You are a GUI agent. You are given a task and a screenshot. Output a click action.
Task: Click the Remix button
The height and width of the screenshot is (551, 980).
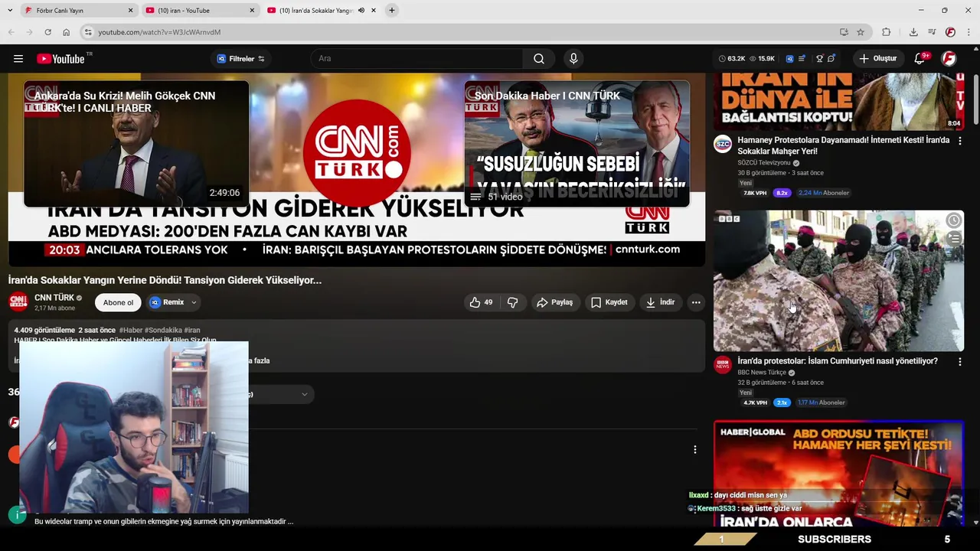tap(168, 302)
